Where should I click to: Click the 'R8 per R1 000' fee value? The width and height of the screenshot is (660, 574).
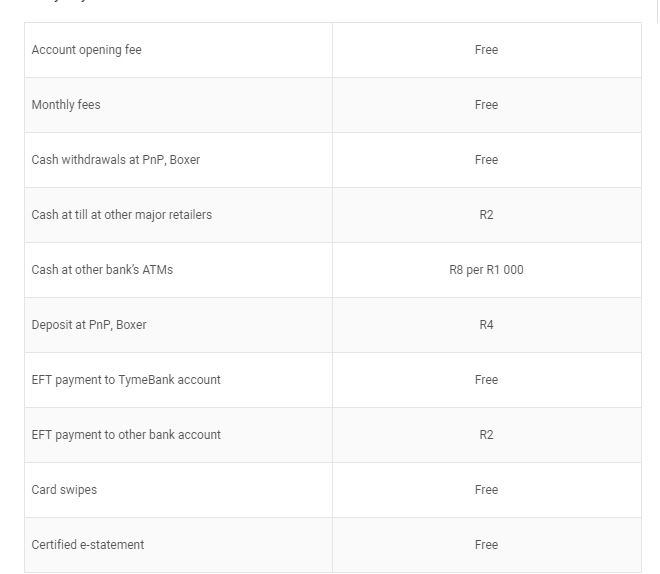click(x=486, y=270)
